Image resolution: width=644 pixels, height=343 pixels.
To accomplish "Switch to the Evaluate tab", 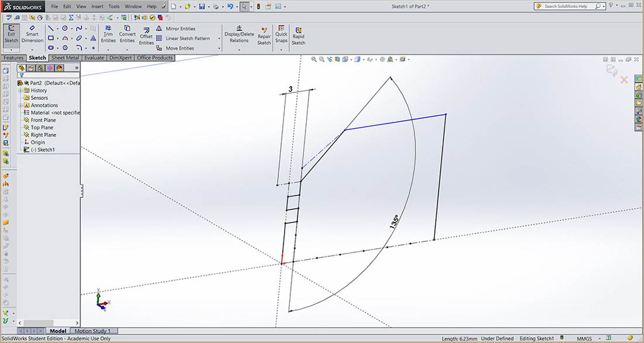I will [94, 58].
